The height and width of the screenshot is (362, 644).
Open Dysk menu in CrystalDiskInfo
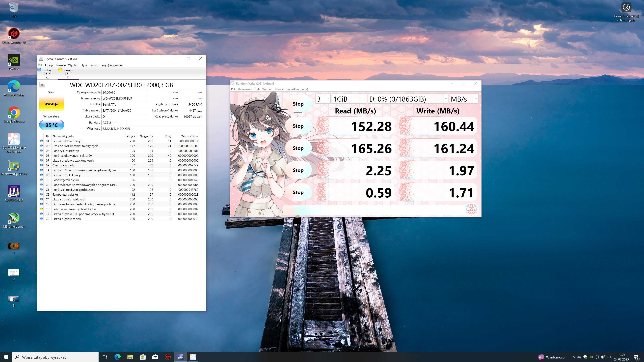click(x=84, y=65)
